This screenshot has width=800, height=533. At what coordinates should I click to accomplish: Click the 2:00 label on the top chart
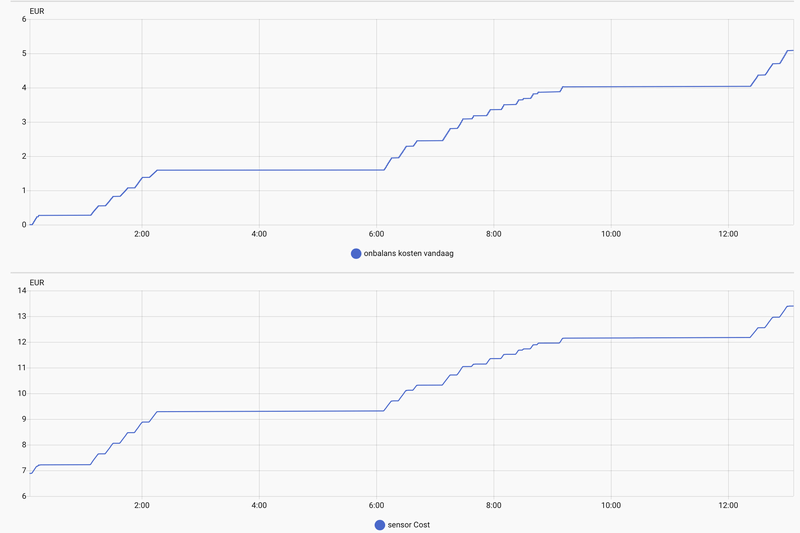click(x=142, y=234)
